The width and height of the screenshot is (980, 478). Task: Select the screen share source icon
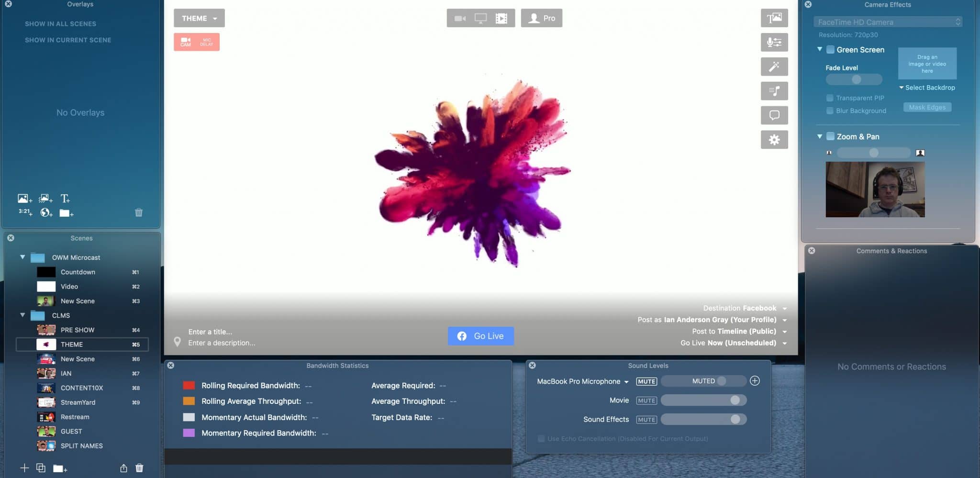(480, 18)
